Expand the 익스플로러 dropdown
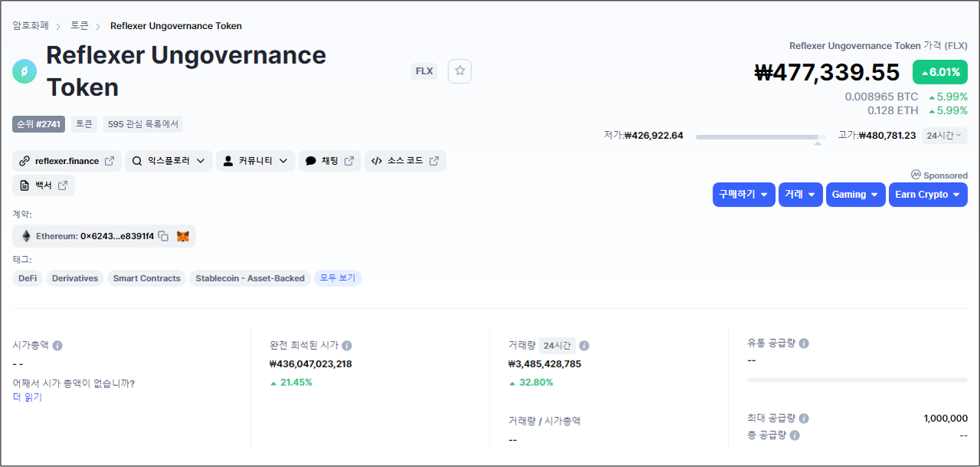The height and width of the screenshot is (467, 980). point(169,161)
